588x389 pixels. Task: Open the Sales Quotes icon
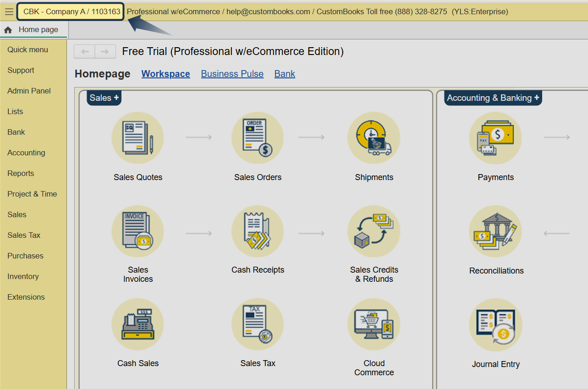click(x=137, y=138)
